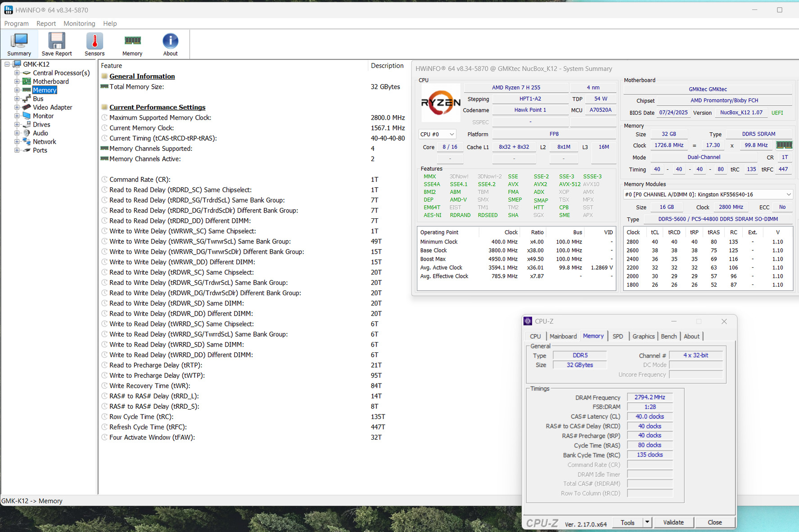Click the Motherboard tree icon
The image size is (799, 532).
click(27, 81)
